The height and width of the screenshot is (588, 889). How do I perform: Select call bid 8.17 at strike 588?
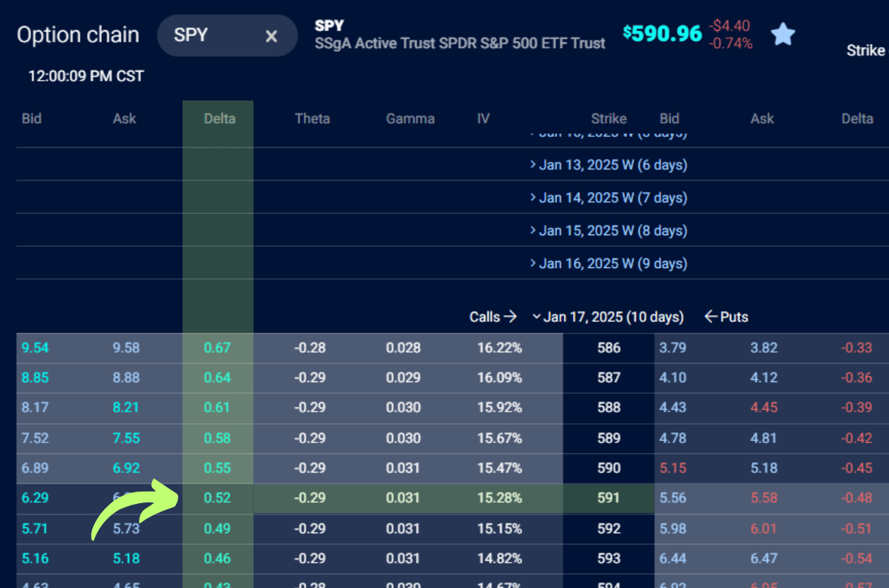[35, 407]
